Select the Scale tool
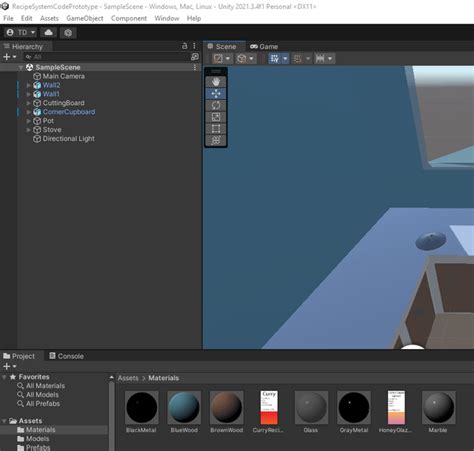474x451 pixels. tap(216, 117)
